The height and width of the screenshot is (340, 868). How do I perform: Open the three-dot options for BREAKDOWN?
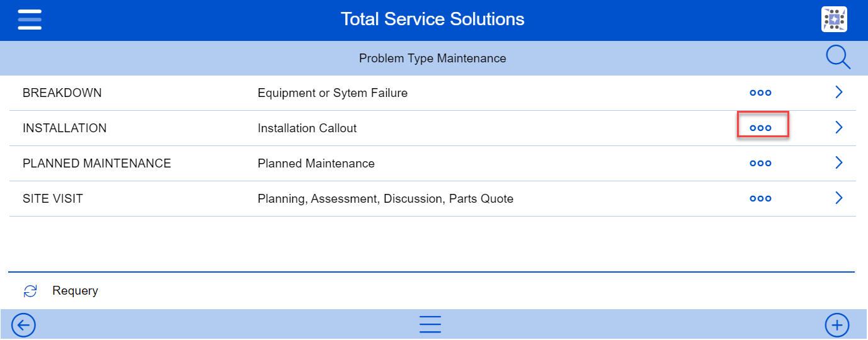(x=760, y=93)
